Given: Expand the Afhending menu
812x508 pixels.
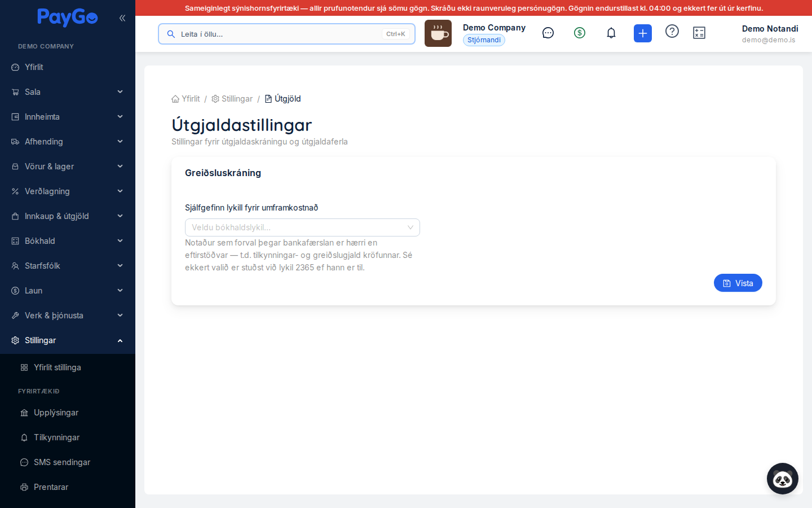Looking at the screenshot, I should pyautogui.click(x=68, y=142).
